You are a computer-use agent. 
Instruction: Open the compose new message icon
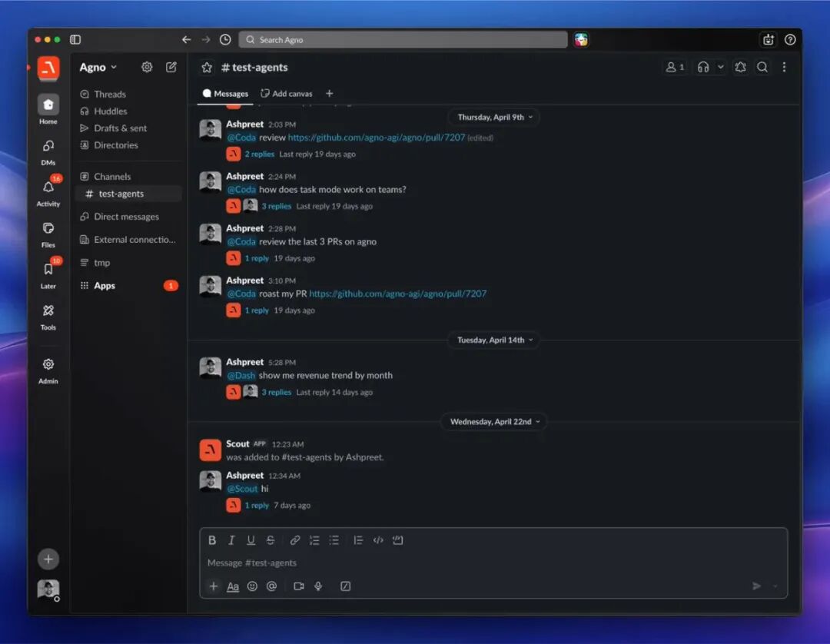(171, 67)
